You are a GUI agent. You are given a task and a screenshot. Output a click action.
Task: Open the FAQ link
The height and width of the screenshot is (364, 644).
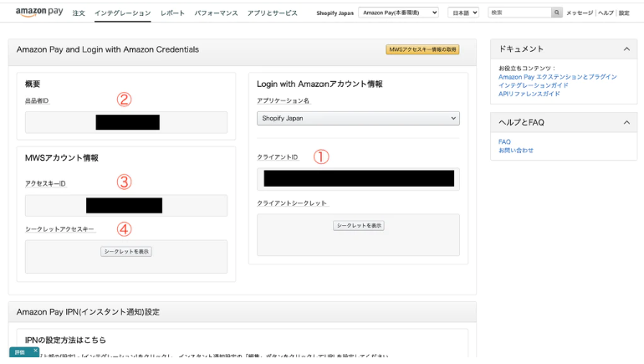coord(504,141)
